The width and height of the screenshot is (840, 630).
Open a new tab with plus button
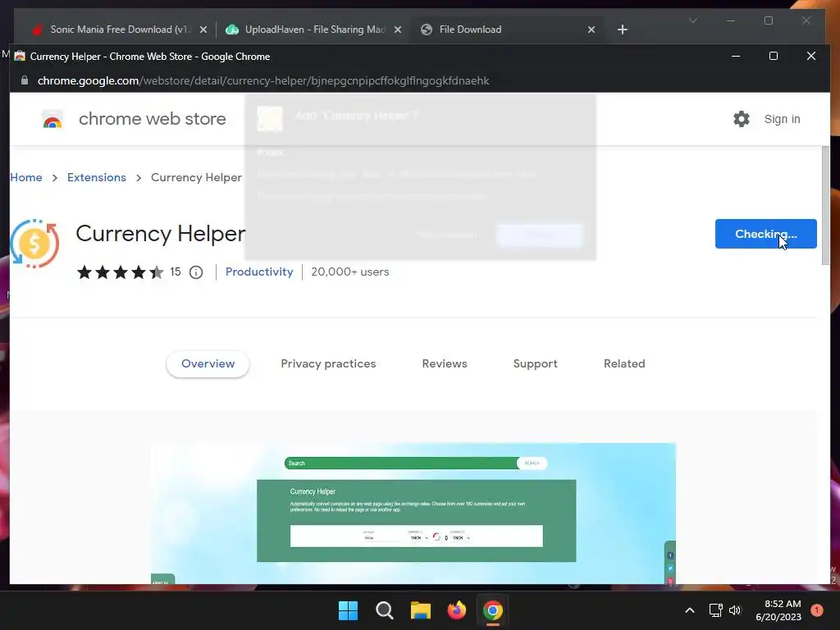[622, 30]
